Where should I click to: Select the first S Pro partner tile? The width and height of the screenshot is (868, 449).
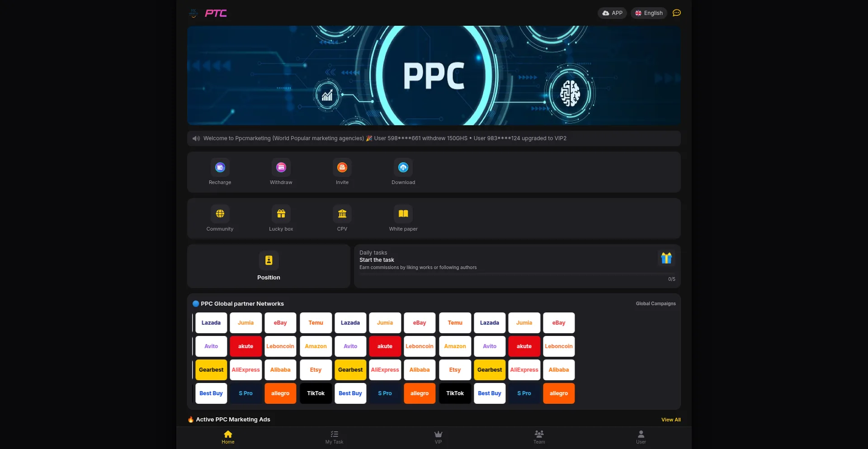coord(246,393)
